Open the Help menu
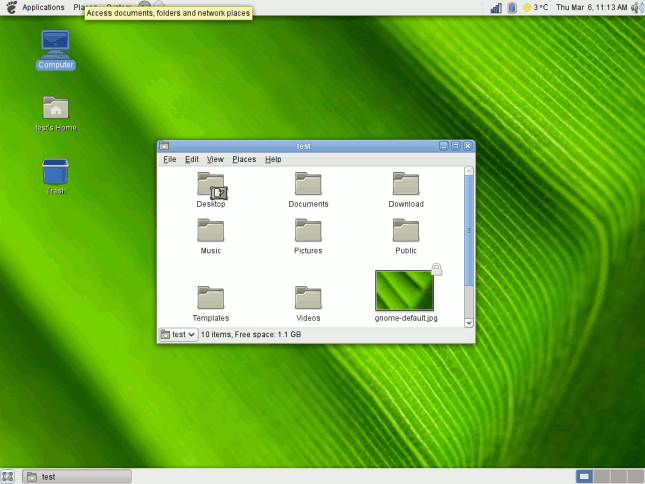The image size is (645, 484). point(273,159)
